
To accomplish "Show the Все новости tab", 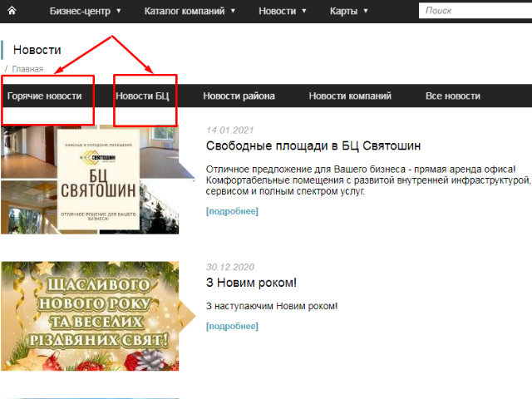I will tap(453, 96).
